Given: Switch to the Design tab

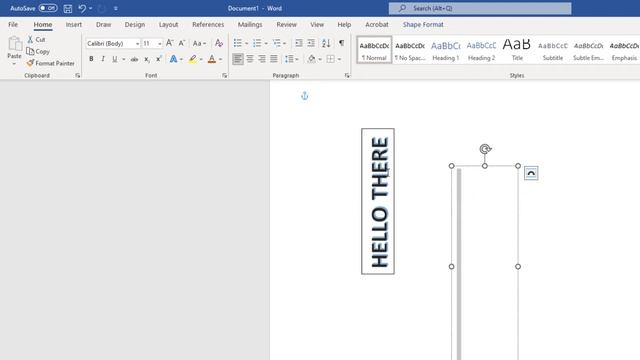Looking at the screenshot, I should pos(135,24).
